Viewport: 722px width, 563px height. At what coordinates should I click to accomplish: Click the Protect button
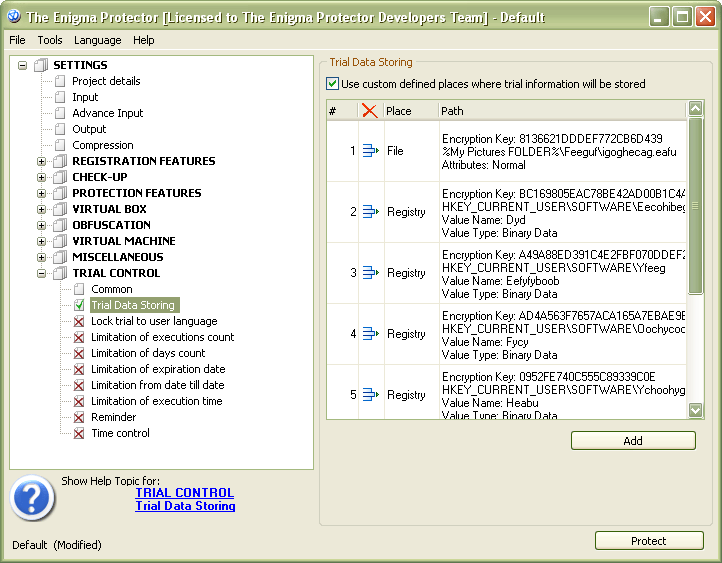tap(649, 540)
